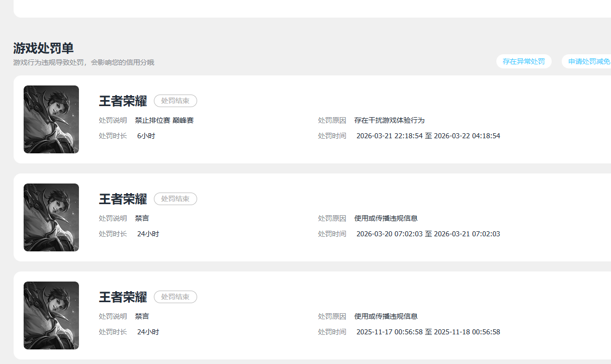Screen dimensions: 611x364
Task: Select hero thumbnail in 6小时 penalty card
Action: coord(51,119)
